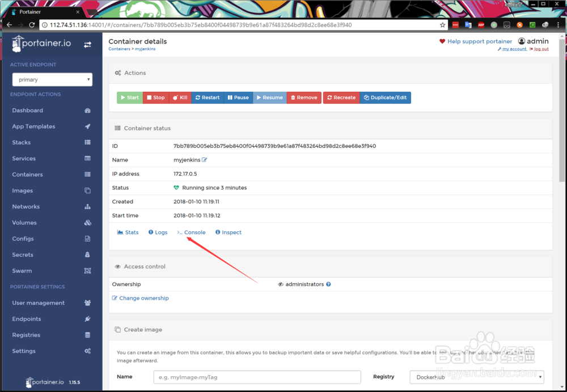Open Registries in the sidebar
This screenshot has height=392, width=567.
coord(25,335)
